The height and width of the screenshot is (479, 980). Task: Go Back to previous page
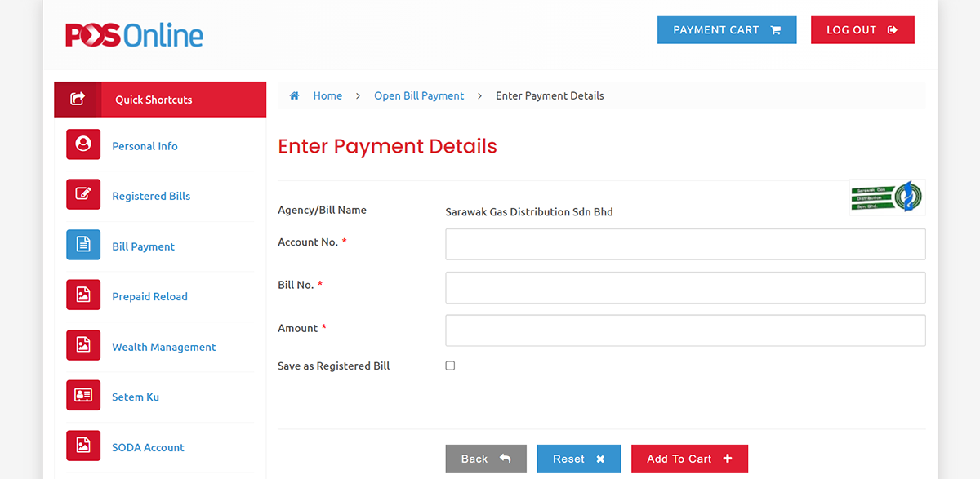click(486, 459)
